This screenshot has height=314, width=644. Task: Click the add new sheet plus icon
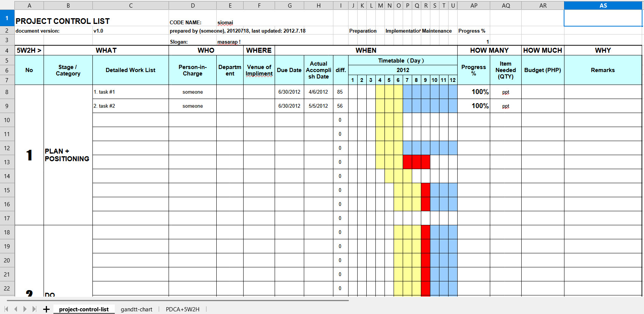[46, 309]
